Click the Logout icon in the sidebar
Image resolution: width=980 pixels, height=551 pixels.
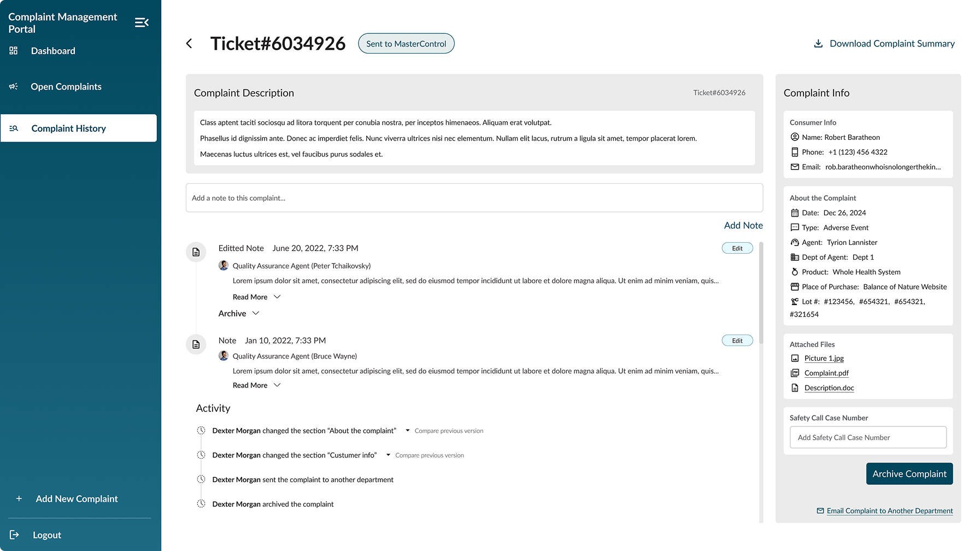[14, 535]
